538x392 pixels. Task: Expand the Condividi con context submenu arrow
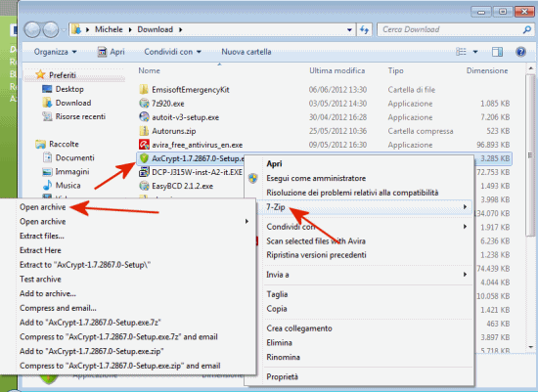coord(465,227)
